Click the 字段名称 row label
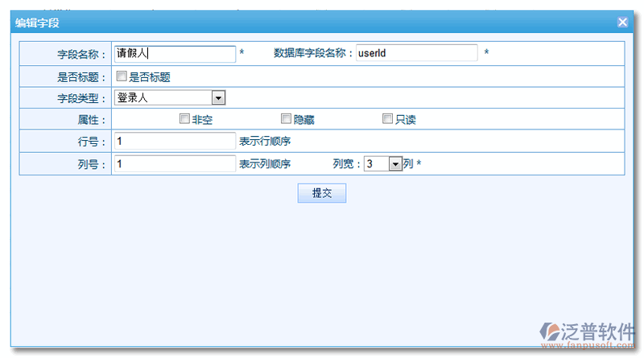644x358 pixels. [x=80, y=54]
